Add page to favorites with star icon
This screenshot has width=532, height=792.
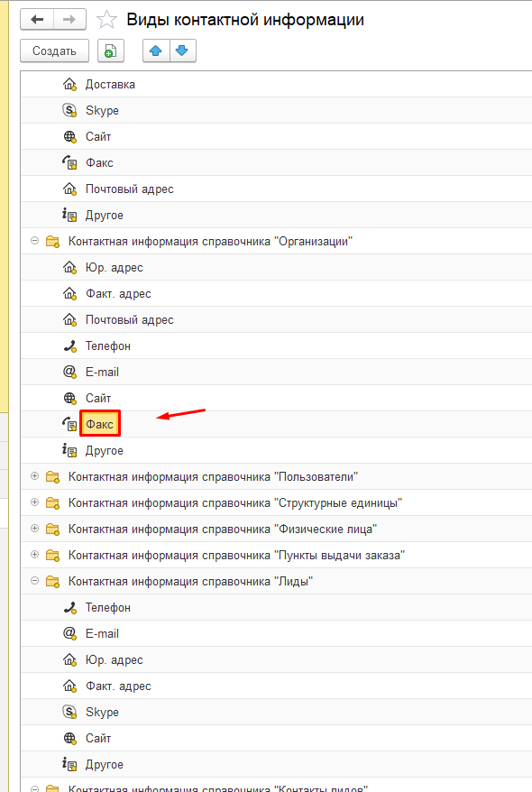point(106,20)
